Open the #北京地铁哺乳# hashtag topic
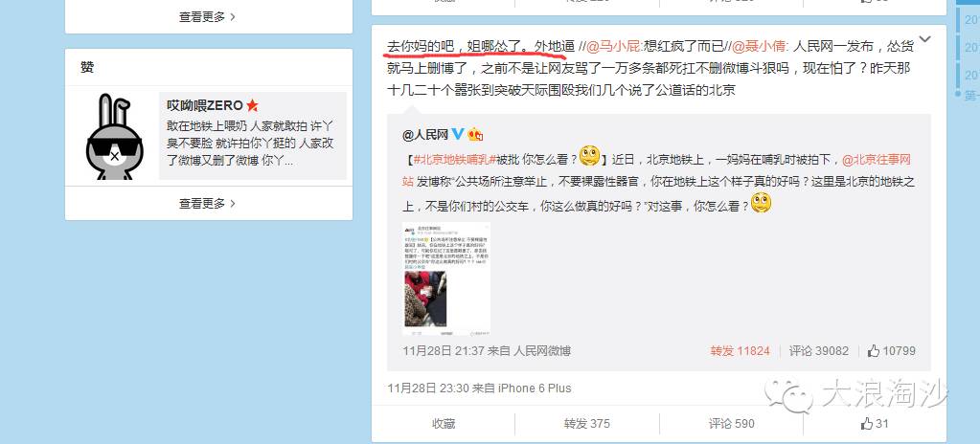The height and width of the screenshot is (444, 980). (x=454, y=159)
